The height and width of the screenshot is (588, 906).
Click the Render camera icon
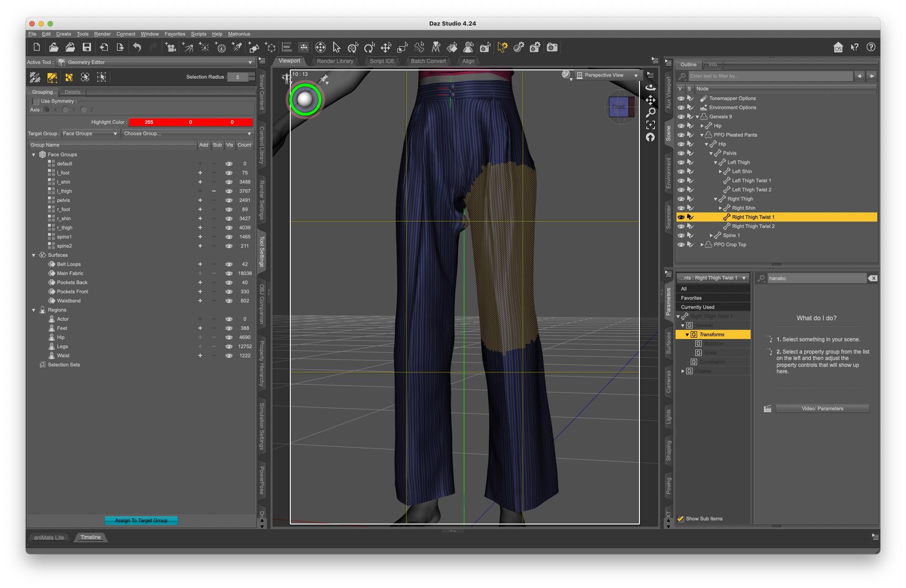point(552,47)
